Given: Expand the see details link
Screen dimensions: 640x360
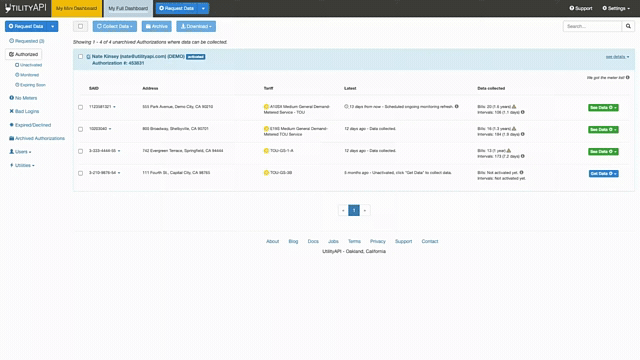Looking at the screenshot, I should [617, 57].
